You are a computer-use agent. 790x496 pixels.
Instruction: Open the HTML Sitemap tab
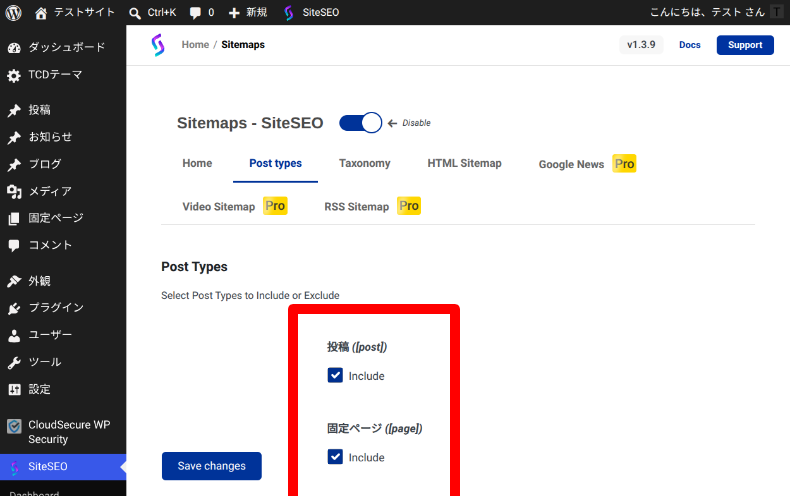click(x=464, y=163)
